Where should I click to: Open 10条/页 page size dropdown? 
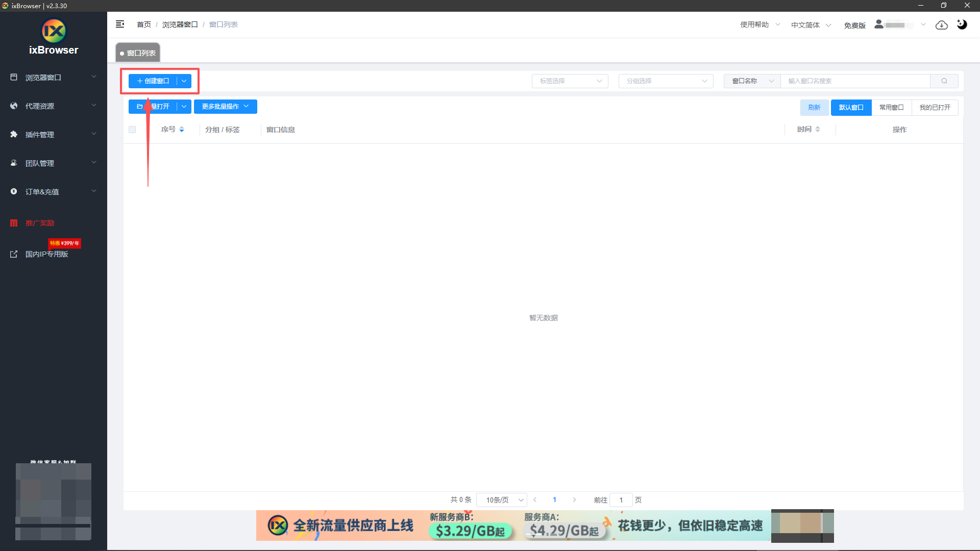(x=502, y=500)
